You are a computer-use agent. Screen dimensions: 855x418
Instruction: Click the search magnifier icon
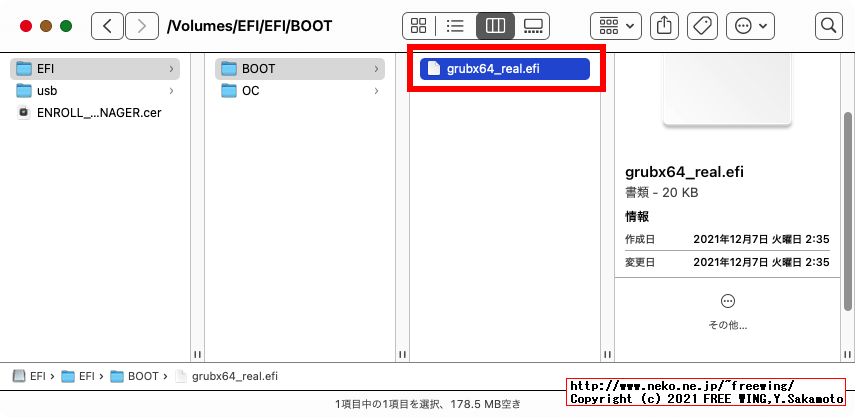pyautogui.click(x=828, y=26)
